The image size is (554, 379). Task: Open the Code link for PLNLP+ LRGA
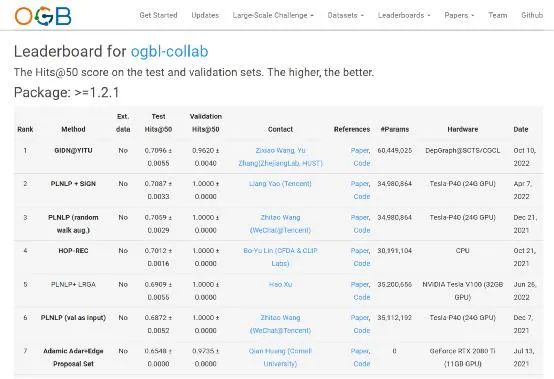[x=362, y=297]
